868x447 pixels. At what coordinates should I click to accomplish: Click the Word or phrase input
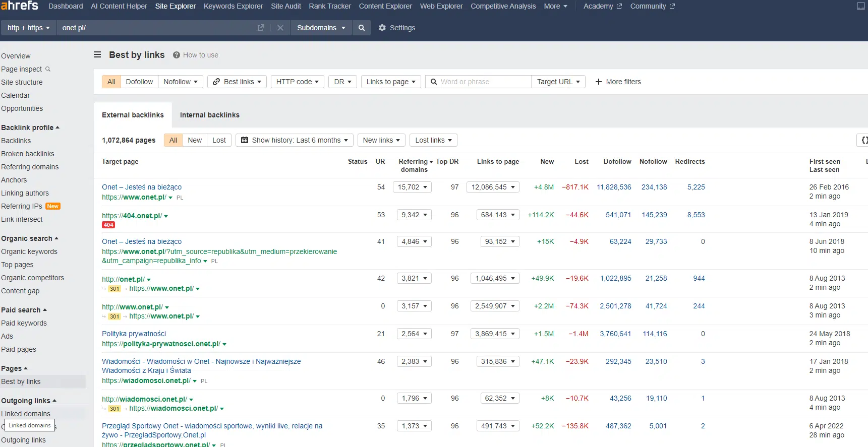click(x=479, y=82)
